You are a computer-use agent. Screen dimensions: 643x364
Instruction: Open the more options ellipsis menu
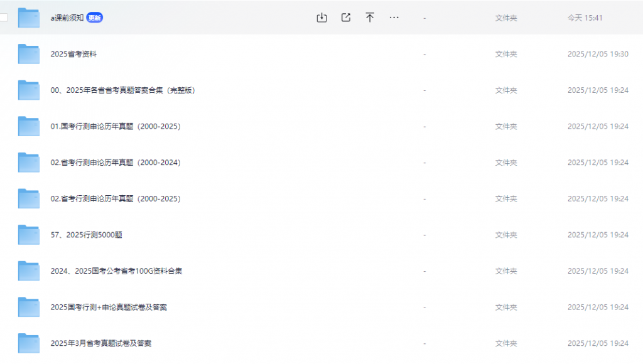(x=394, y=18)
